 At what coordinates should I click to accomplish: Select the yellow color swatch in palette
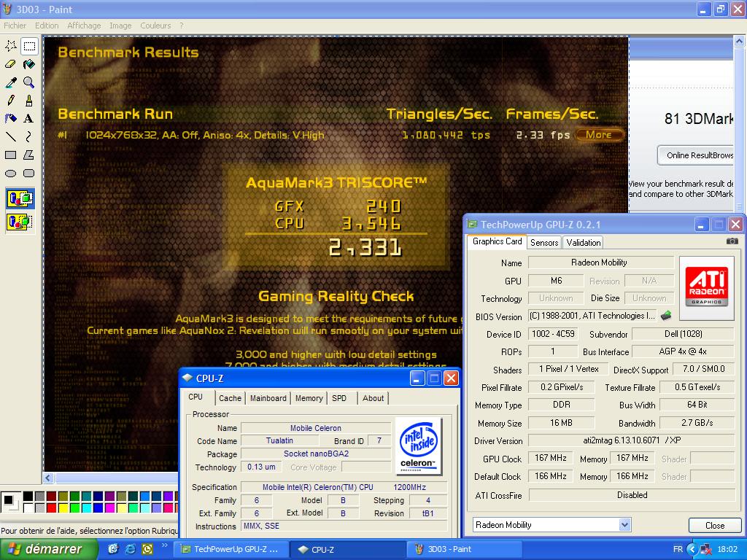[63, 507]
